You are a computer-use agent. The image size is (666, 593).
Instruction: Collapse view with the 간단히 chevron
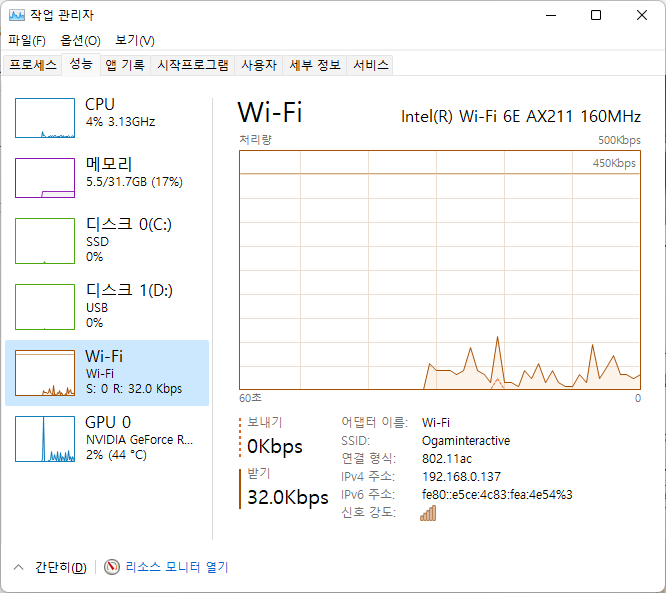click(x=18, y=567)
